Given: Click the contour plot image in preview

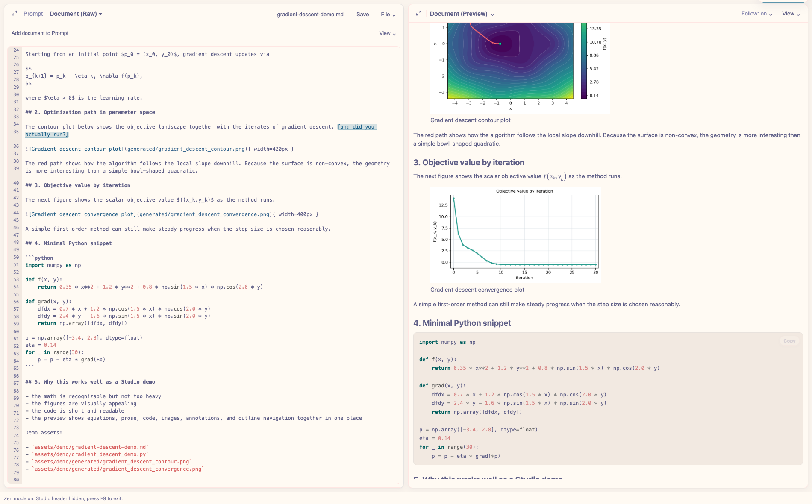Looking at the screenshot, I should [x=520, y=67].
